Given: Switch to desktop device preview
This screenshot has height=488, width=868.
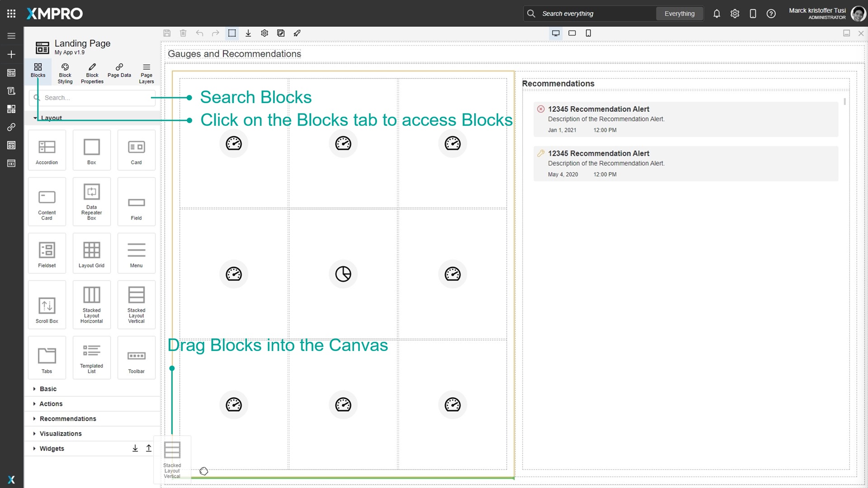Looking at the screenshot, I should pyautogui.click(x=556, y=33).
